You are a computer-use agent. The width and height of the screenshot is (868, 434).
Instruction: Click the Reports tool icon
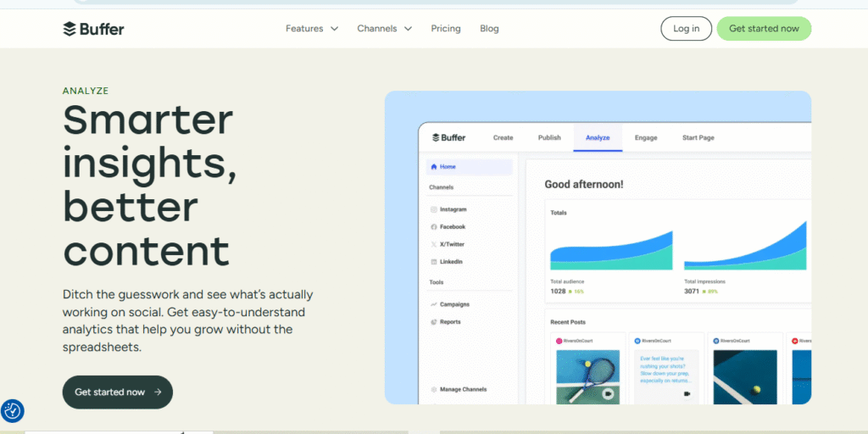[434, 322]
